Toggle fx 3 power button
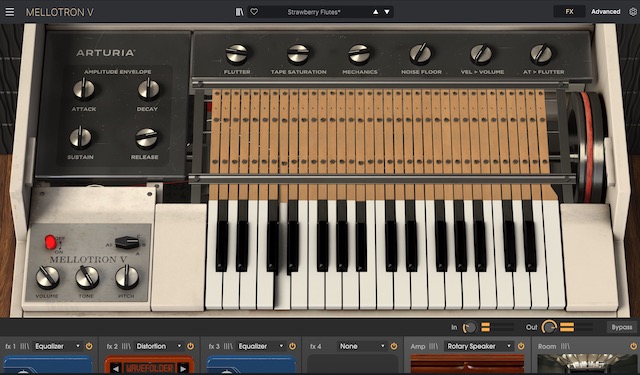640x375 pixels. tap(292, 346)
